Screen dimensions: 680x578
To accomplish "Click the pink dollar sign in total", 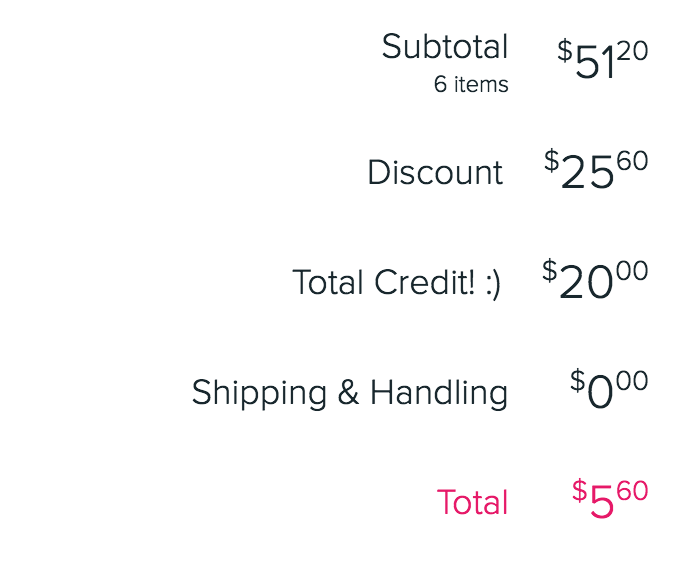I will click(x=579, y=491).
